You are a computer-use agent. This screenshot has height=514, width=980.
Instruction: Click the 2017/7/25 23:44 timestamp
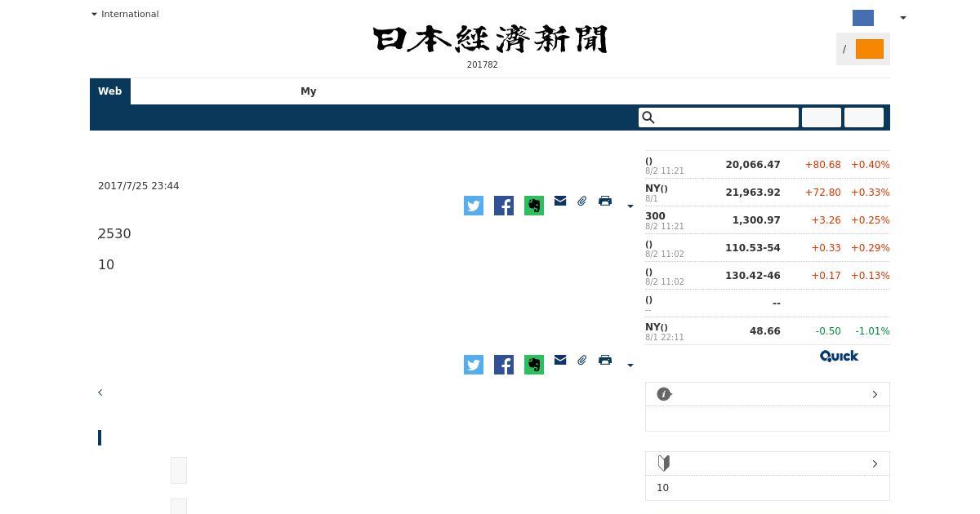(139, 186)
